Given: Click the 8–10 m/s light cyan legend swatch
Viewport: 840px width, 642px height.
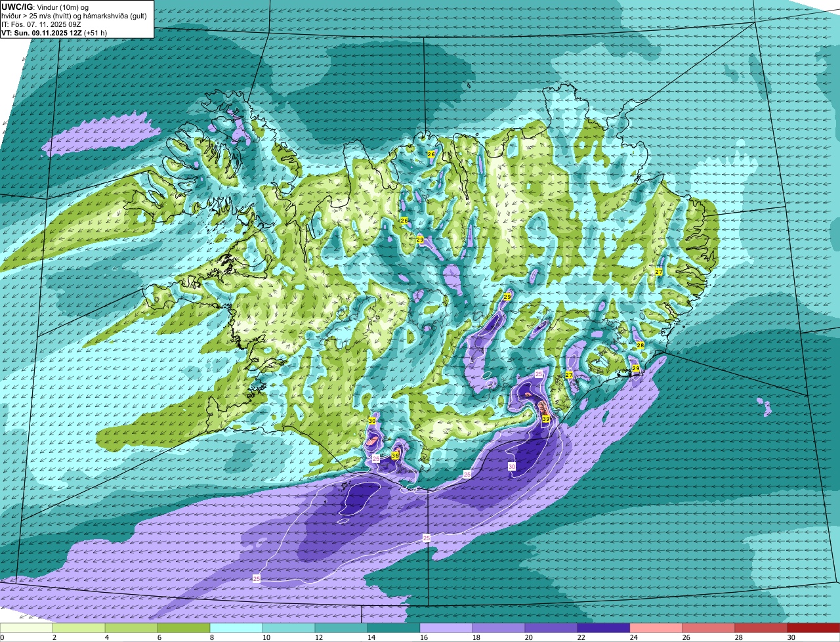Looking at the screenshot, I should tap(236, 628).
